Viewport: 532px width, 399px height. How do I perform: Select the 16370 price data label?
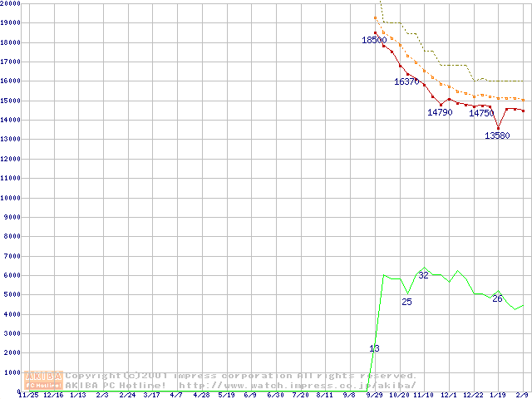pos(406,82)
